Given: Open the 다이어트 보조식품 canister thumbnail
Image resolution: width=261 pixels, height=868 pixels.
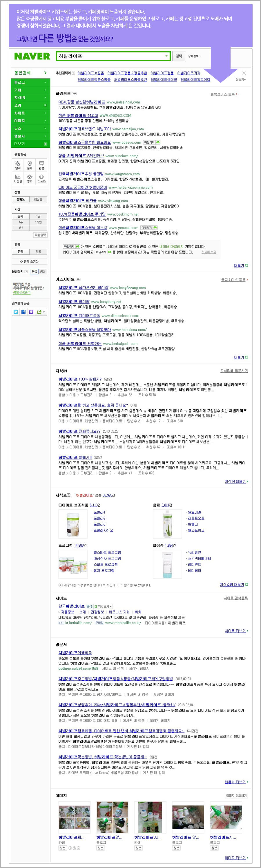Looking at the screenshot, I should (x=73, y=524).
